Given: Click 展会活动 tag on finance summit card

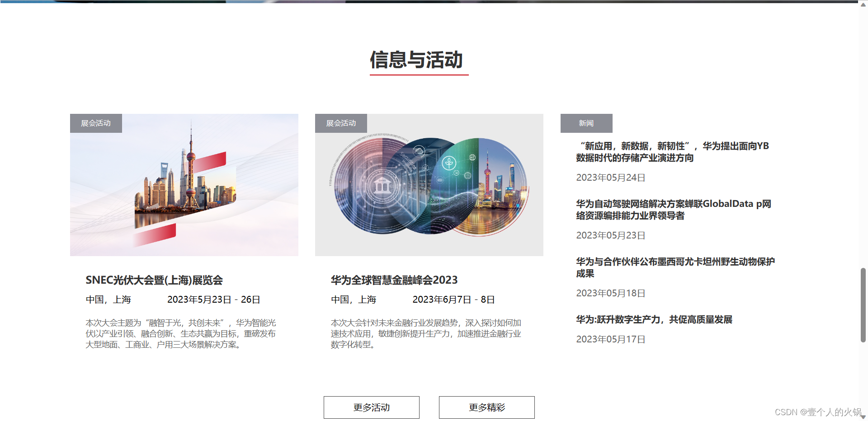Looking at the screenshot, I should click(x=341, y=123).
